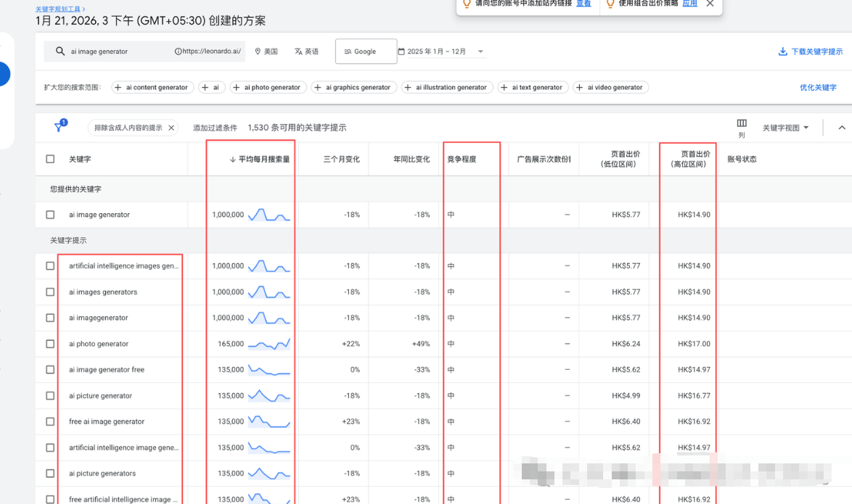Click the 优化关键字 link

tap(818, 88)
